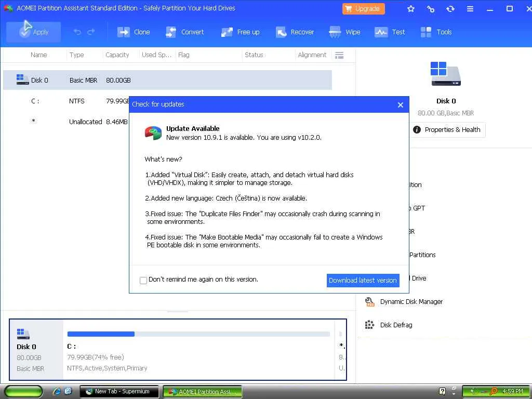Click the share/link icon in title bar

(x=431, y=9)
